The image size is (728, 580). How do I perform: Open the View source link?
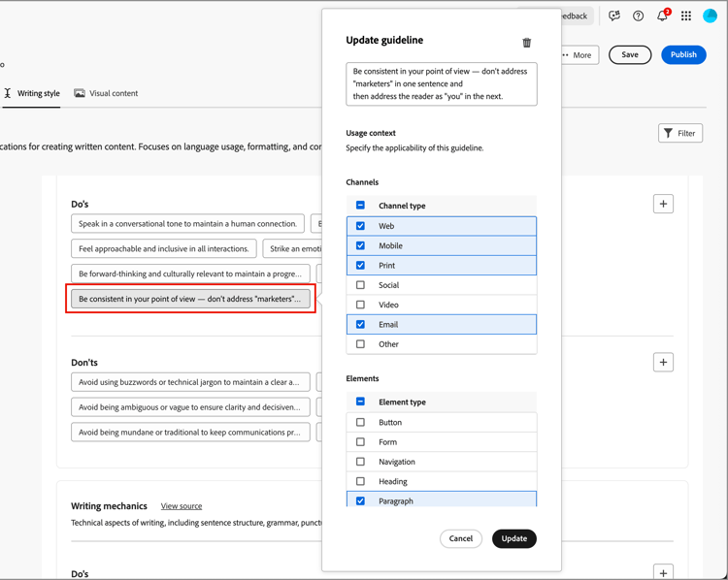click(x=182, y=506)
